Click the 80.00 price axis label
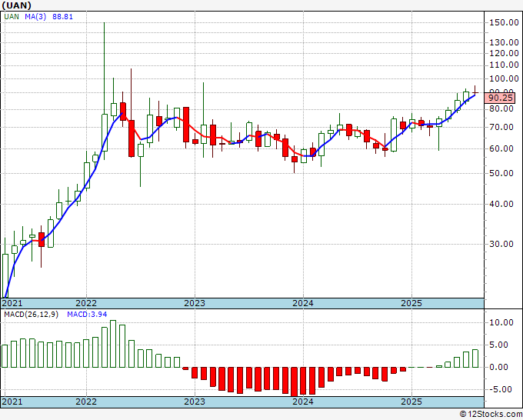Viewport: 523px width, 420px height. [501, 108]
